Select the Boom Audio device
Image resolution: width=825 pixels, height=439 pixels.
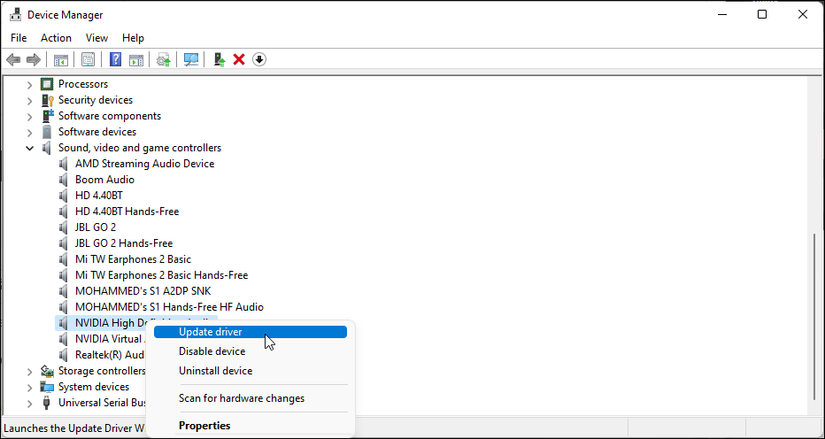pos(105,179)
